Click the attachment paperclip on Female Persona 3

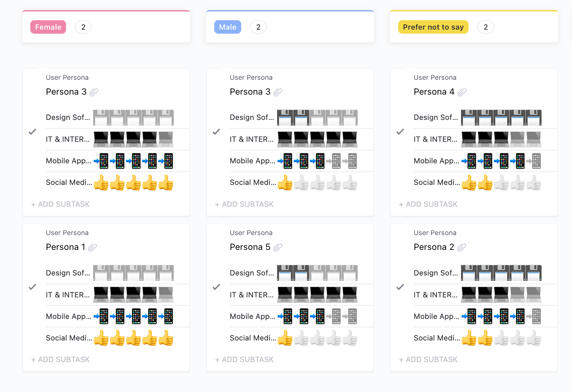94,92
